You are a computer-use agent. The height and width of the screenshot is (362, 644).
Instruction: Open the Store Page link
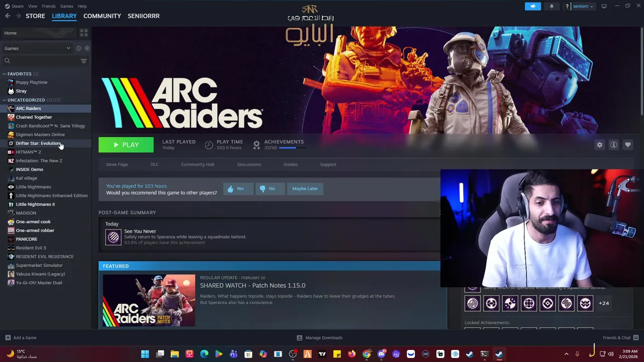click(x=117, y=164)
